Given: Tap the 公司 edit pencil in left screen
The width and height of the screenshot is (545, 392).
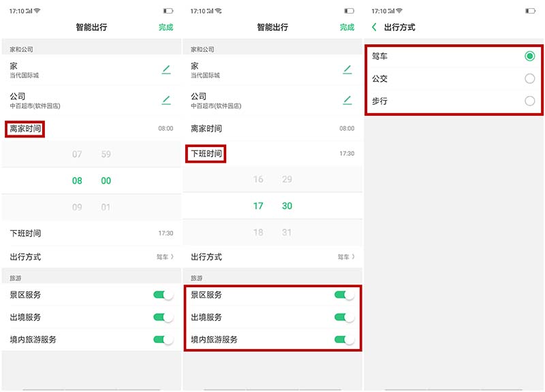Looking at the screenshot, I should click(x=166, y=100).
